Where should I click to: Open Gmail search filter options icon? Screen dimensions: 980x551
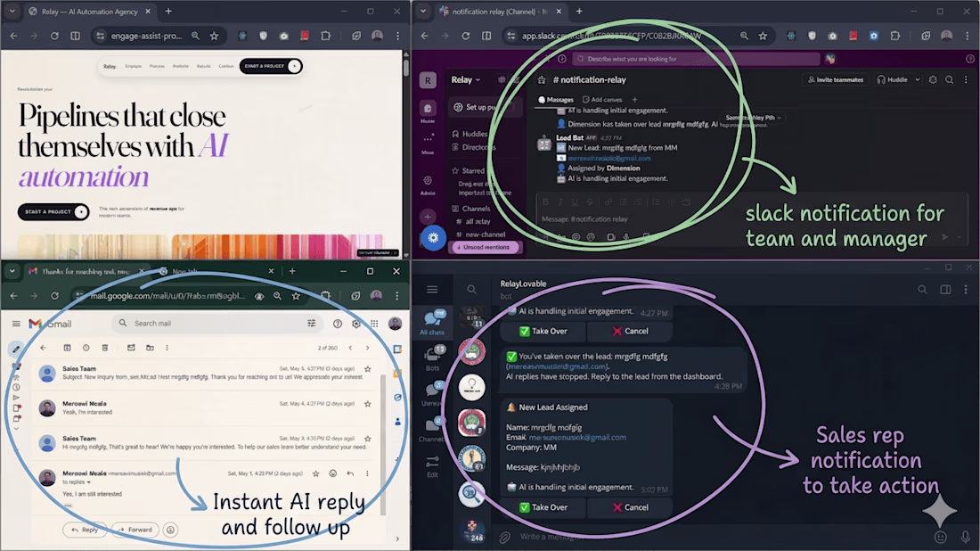pyautogui.click(x=311, y=324)
